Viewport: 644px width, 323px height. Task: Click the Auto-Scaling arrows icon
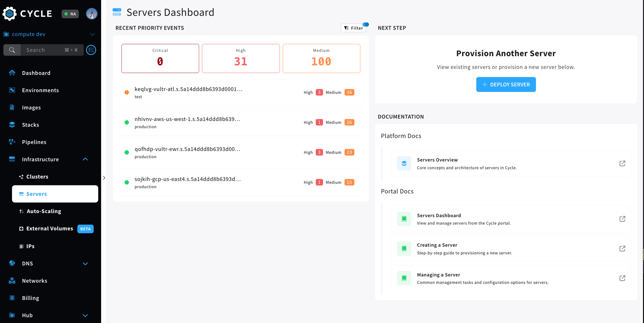(x=21, y=211)
